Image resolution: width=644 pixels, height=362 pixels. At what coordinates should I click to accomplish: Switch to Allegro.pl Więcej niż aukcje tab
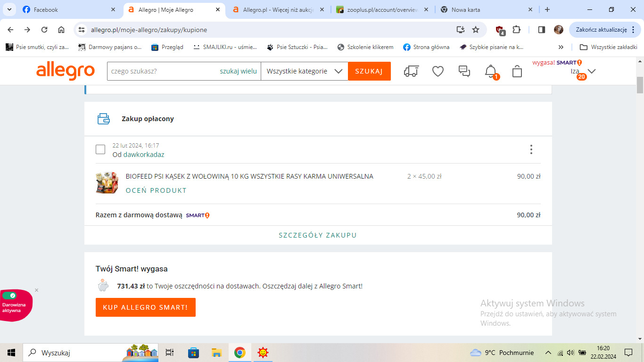[278, 9]
